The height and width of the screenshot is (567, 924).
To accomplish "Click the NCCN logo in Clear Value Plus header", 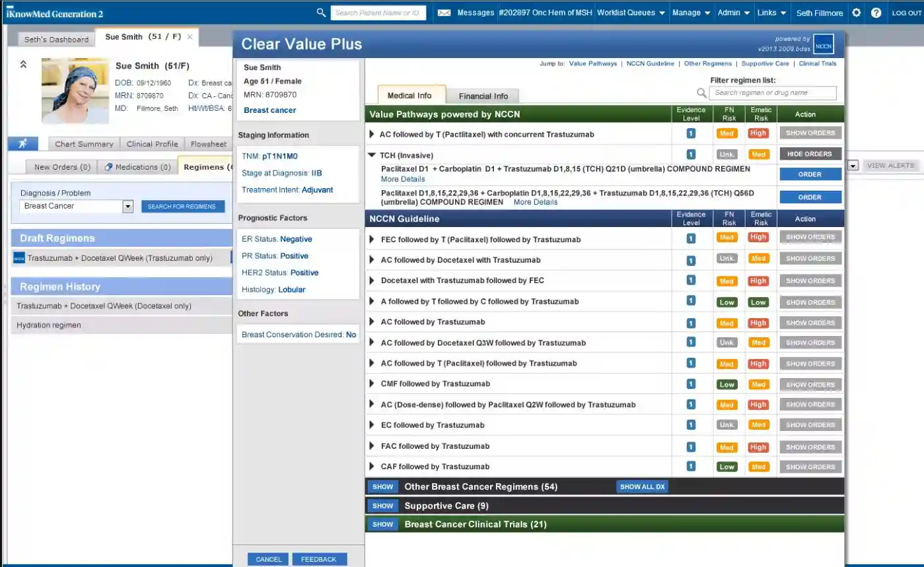I will pos(823,46).
